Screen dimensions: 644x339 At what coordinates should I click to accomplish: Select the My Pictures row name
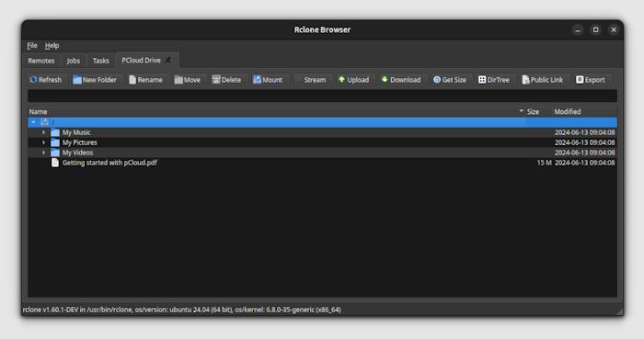(80, 142)
